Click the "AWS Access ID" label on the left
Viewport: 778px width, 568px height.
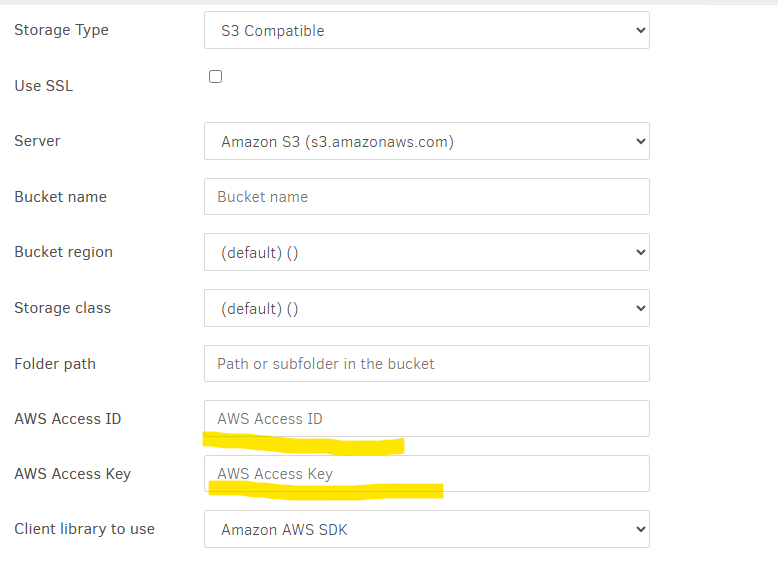pos(67,419)
